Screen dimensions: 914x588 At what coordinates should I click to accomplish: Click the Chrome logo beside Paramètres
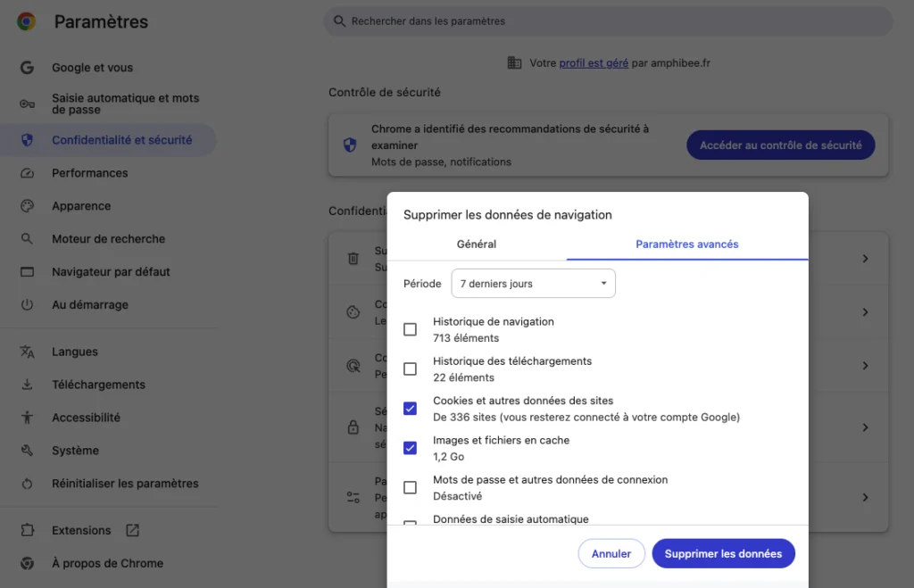[x=26, y=21]
